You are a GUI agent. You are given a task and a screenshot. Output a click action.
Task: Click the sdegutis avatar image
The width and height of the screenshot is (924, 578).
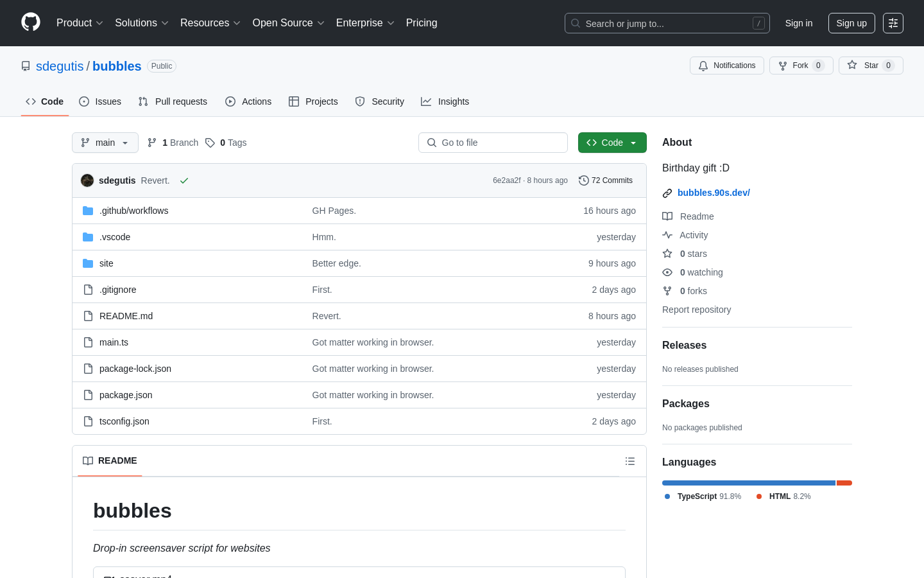tap(87, 180)
